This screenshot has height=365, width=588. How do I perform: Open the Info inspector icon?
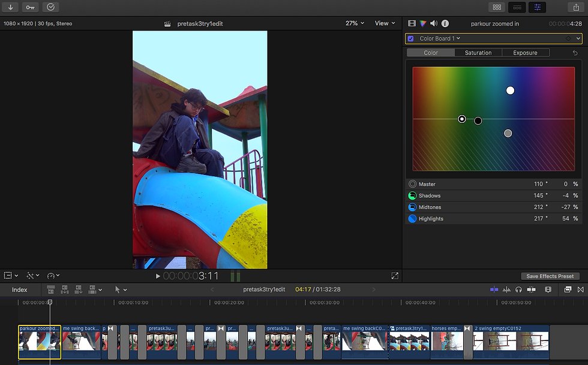coord(445,23)
